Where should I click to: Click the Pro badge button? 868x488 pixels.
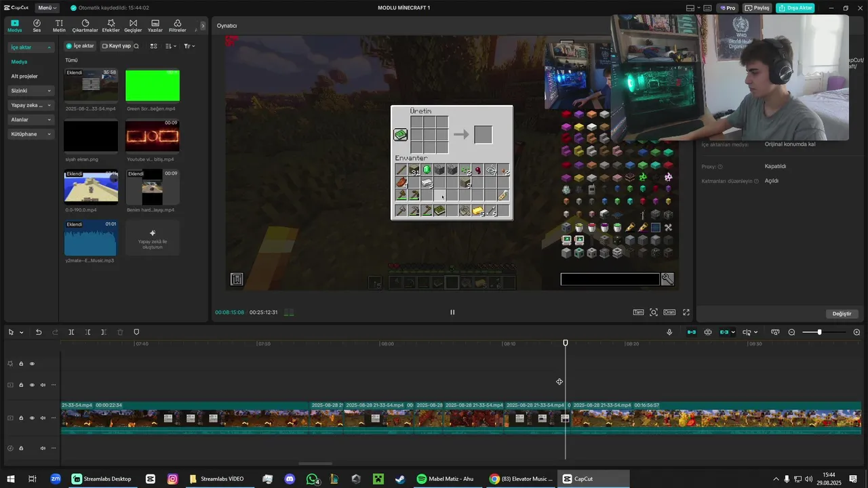(x=728, y=8)
